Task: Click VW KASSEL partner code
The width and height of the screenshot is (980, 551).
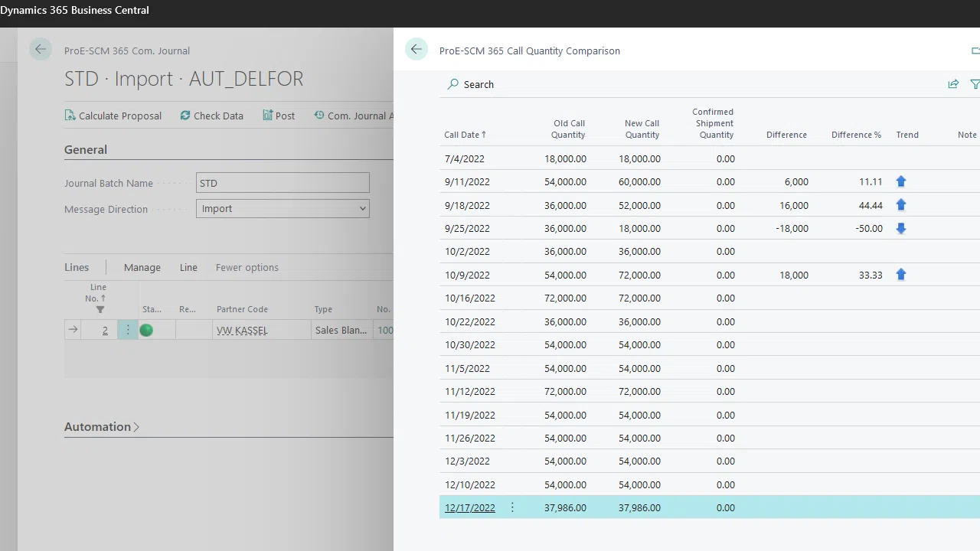Action: [242, 330]
